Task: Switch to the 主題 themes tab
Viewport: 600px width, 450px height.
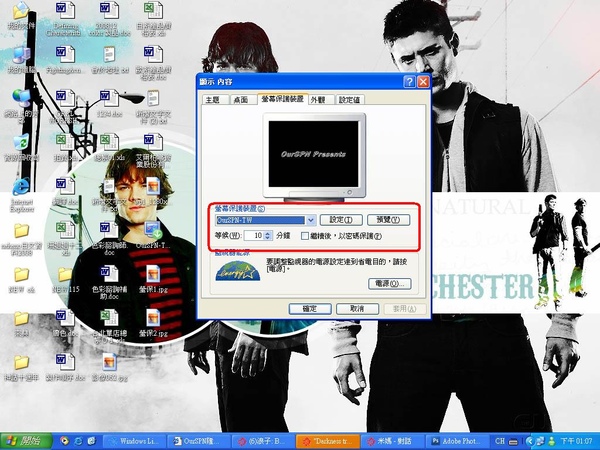Action: (x=213, y=100)
